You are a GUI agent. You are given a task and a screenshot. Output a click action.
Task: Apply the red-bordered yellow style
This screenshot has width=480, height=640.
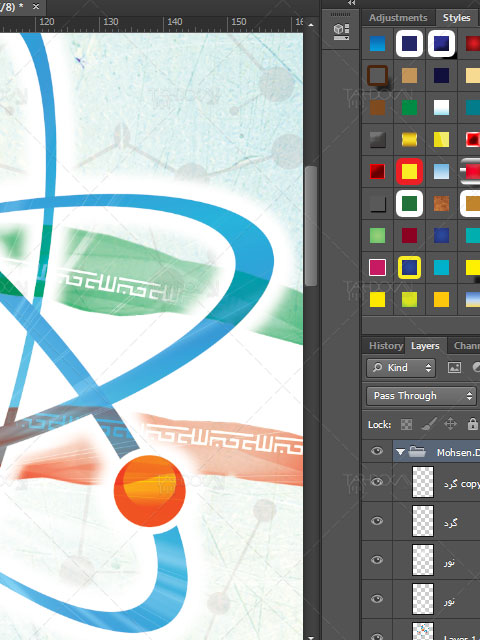point(409,171)
